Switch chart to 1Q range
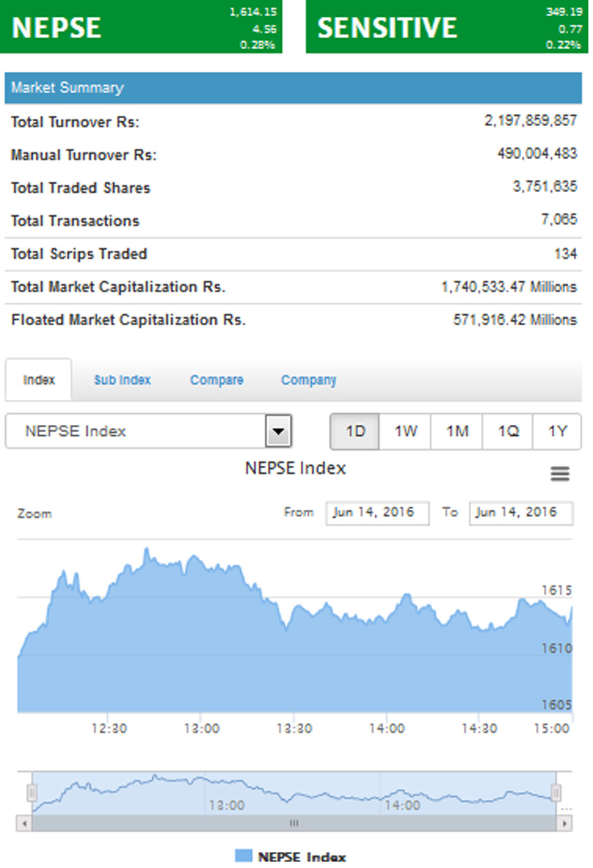593x868 pixels. pyautogui.click(x=508, y=431)
